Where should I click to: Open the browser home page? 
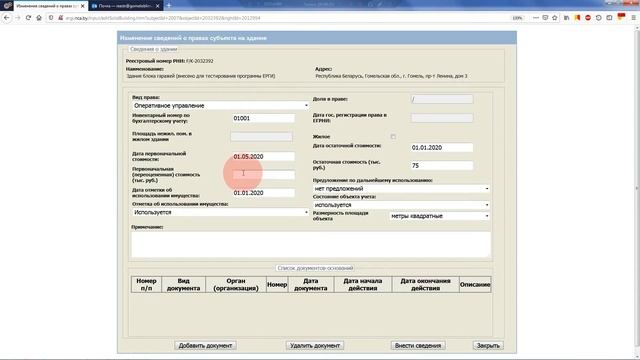39,18
